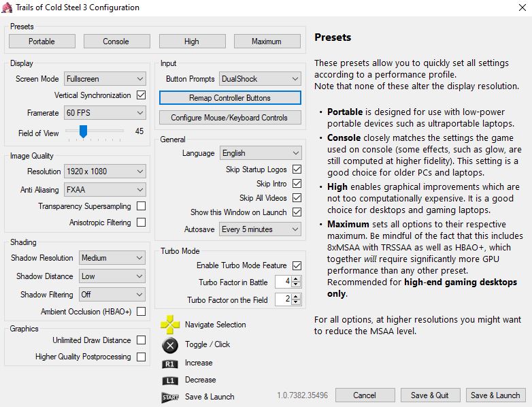Open the Shadow Filtering dropdown

tap(112, 295)
